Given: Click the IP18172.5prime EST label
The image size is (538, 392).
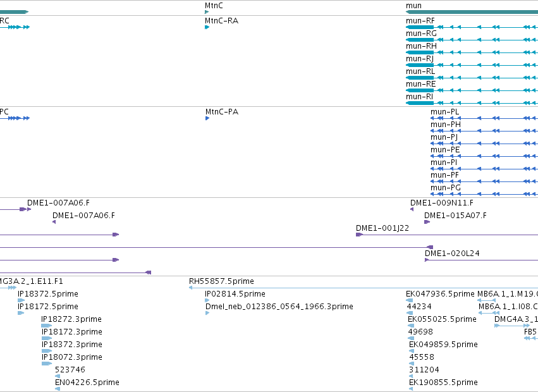Looking at the screenshot, I should coord(48,307).
